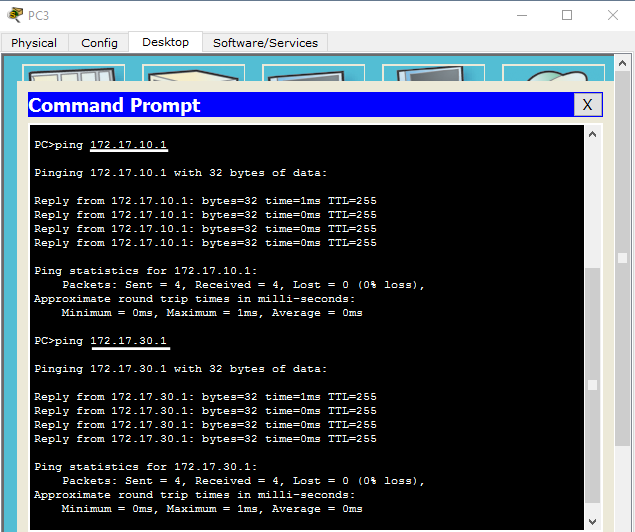Click the Desktop pane scroll up arrow

pos(622,64)
